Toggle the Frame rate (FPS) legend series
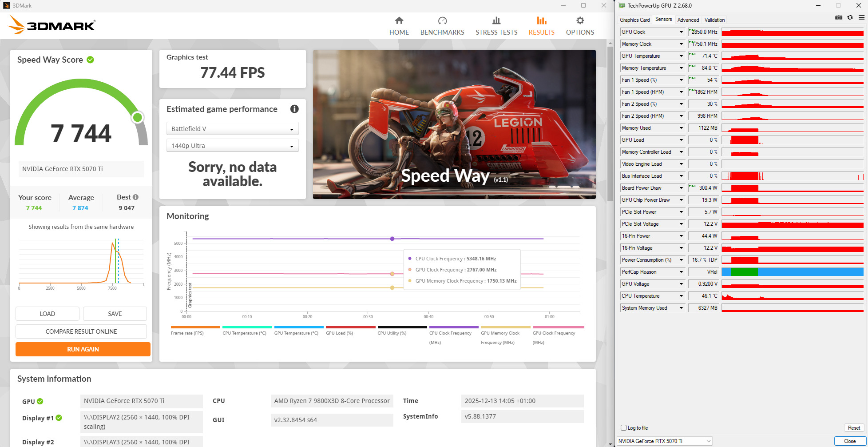 point(195,331)
